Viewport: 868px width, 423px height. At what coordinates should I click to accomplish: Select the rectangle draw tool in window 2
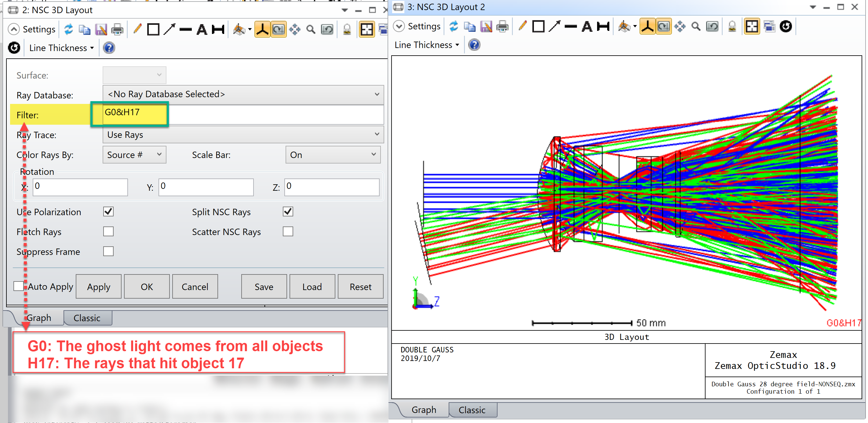coord(153,29)
